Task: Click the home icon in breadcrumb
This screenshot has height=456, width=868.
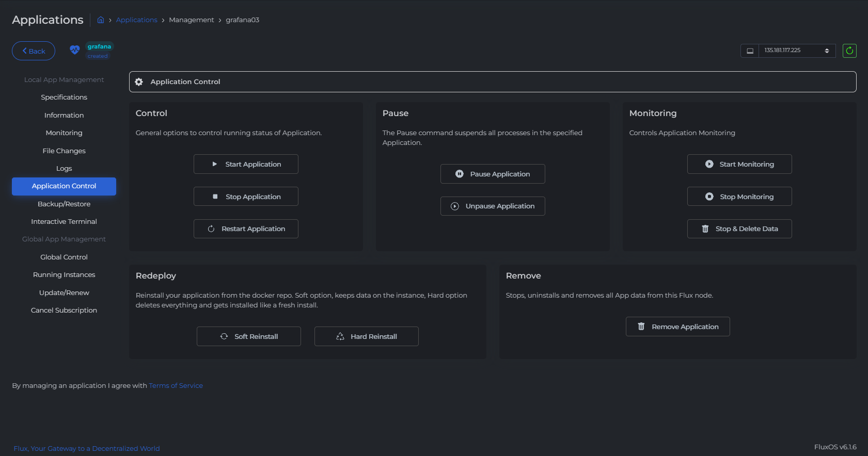Action: 101,20
